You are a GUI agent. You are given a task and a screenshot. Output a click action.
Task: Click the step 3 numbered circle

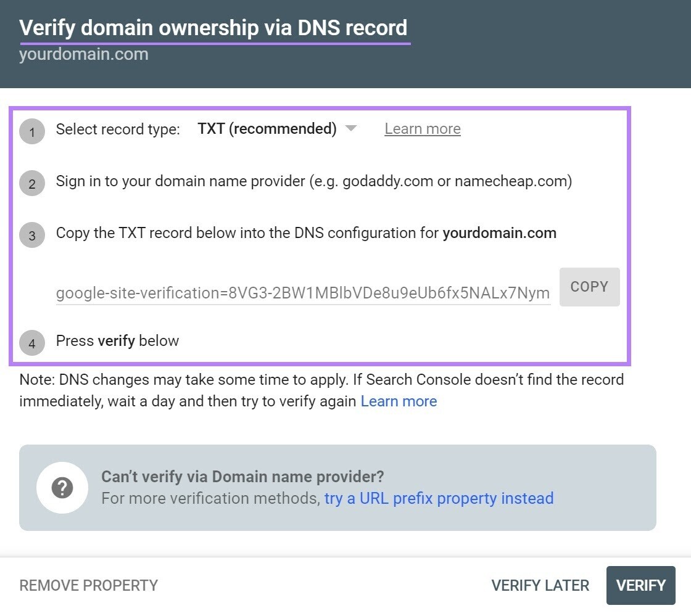click(32, 235)
